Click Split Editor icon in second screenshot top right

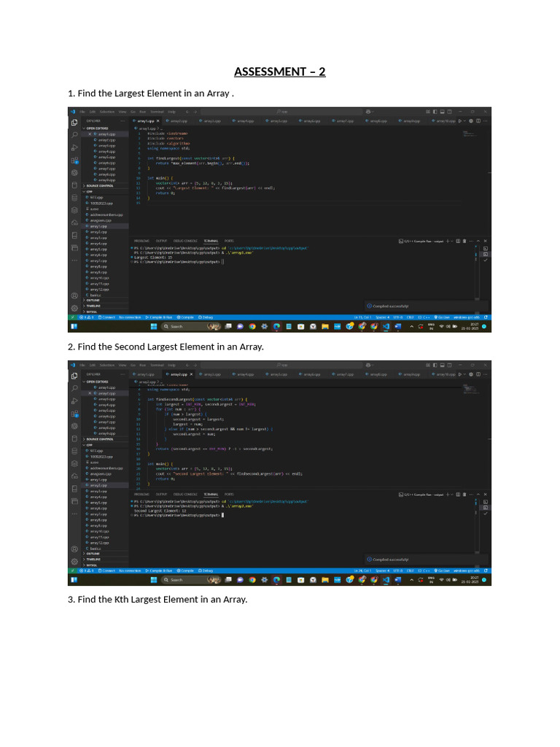coord(478,374)
